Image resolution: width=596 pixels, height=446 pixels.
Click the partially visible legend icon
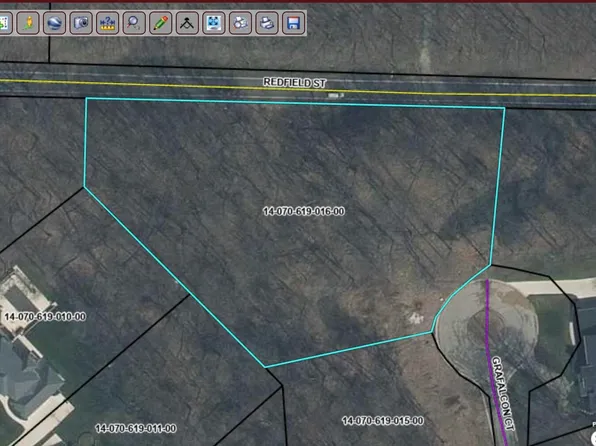pos(5,23)
